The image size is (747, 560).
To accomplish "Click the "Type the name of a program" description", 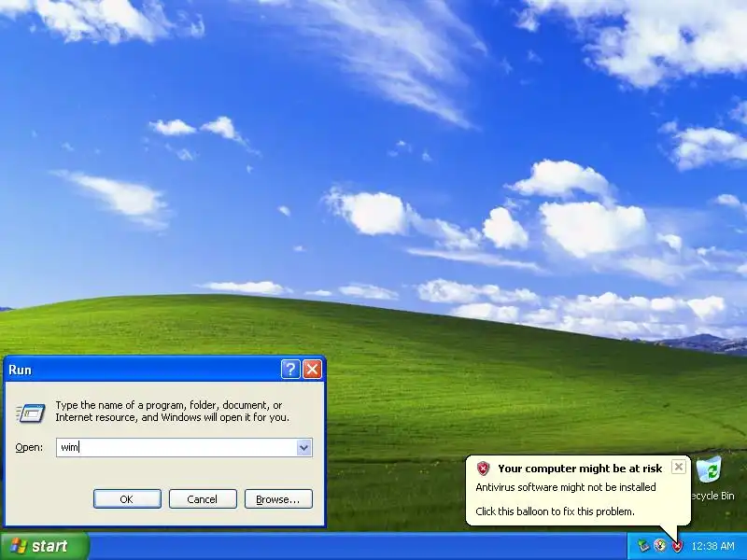I will 172,412.
